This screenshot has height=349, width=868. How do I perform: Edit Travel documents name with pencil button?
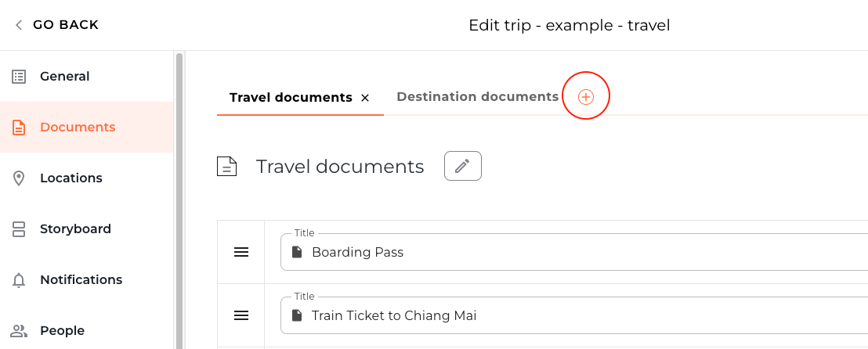tap(463, 166)
